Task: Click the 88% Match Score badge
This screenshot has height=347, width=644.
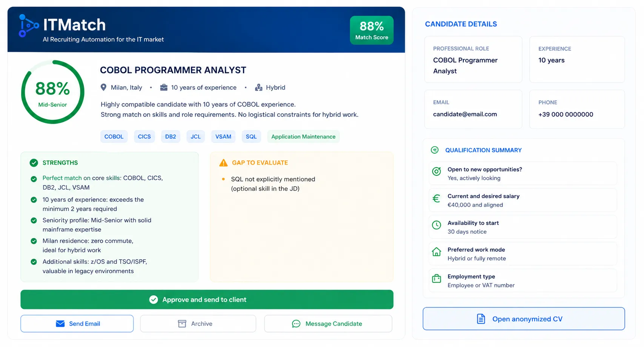Action: pos(372,30)
